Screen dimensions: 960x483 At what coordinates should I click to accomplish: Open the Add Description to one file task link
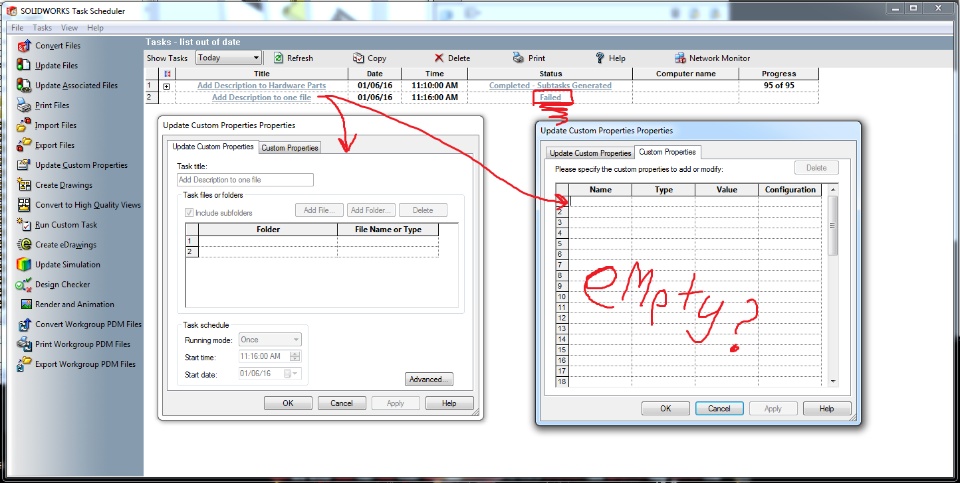click(x=261, y=97)
